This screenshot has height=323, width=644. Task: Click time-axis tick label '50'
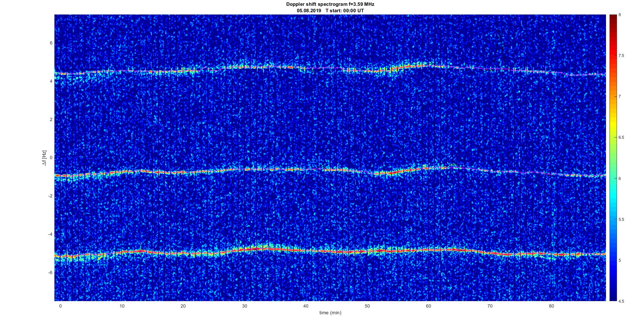tap(367, 306)
